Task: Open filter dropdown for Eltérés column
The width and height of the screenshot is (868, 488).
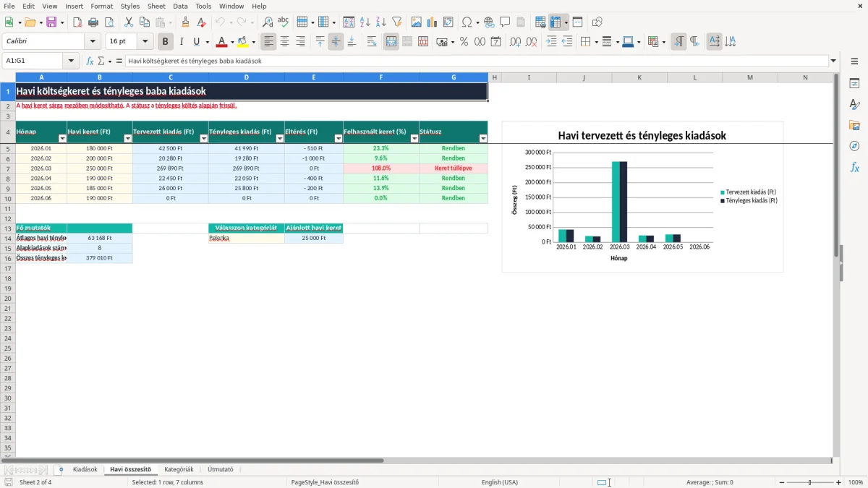Action: (x=339, y=138)
